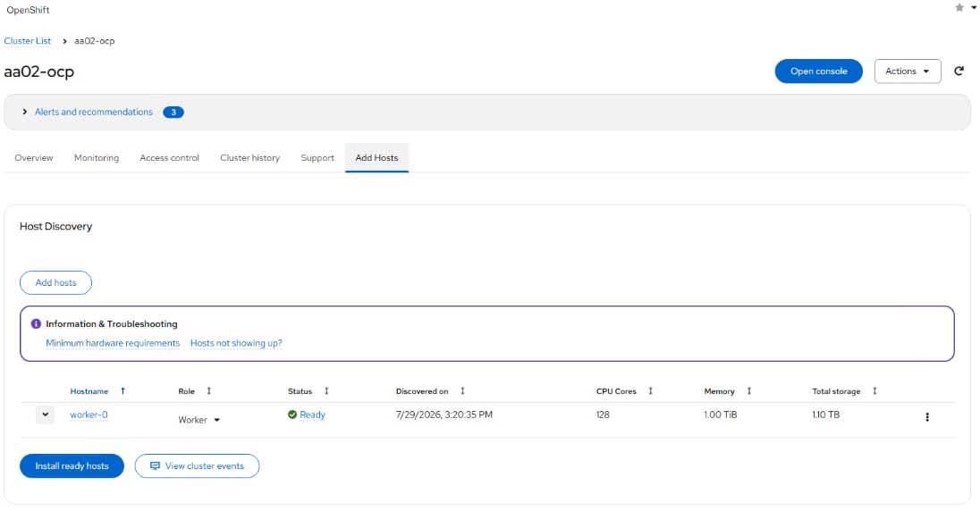
Task: Go to the Support tab
Action: tap(317, 158)
